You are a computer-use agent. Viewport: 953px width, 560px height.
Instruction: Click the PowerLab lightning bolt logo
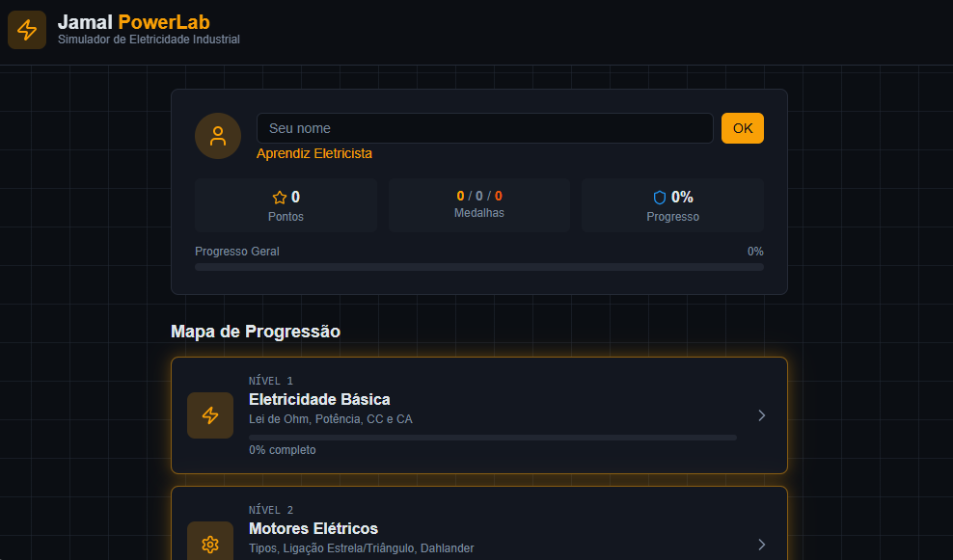click(27, 30)
